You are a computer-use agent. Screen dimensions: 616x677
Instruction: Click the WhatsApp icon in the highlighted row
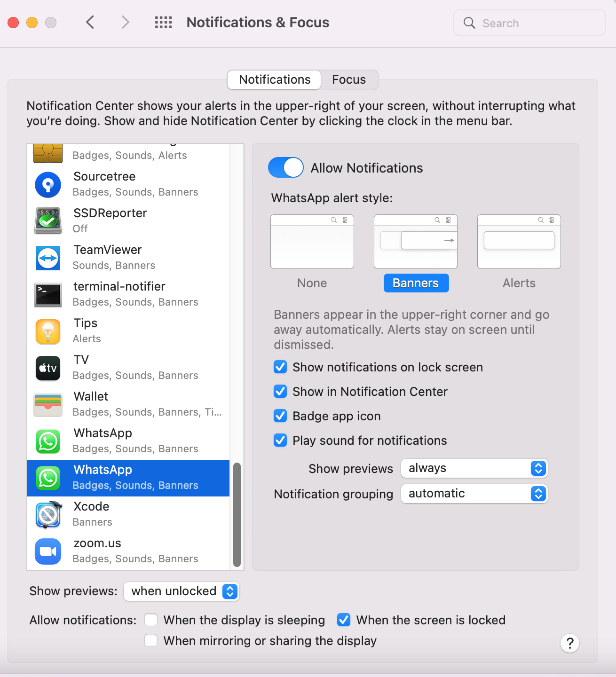(48, 478)
